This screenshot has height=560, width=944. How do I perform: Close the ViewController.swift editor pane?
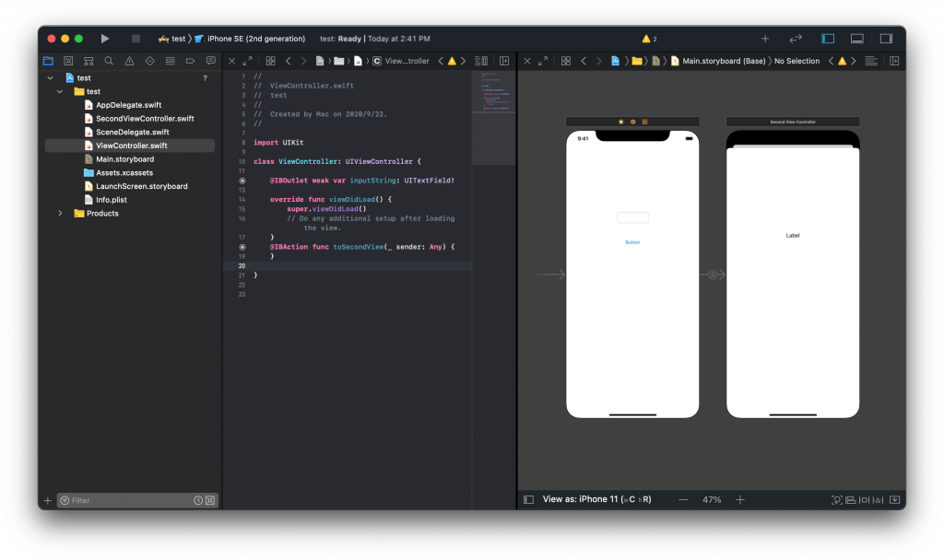point(231,61)
